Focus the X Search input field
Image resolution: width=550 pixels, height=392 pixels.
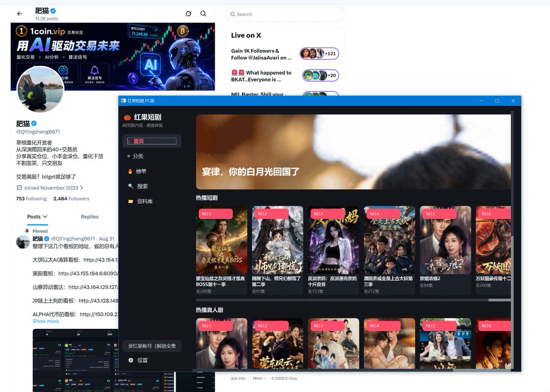tap(285, 14)
